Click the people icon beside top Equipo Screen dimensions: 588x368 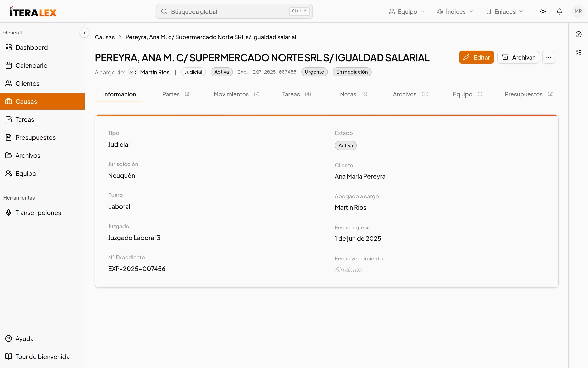pos(392,11)
